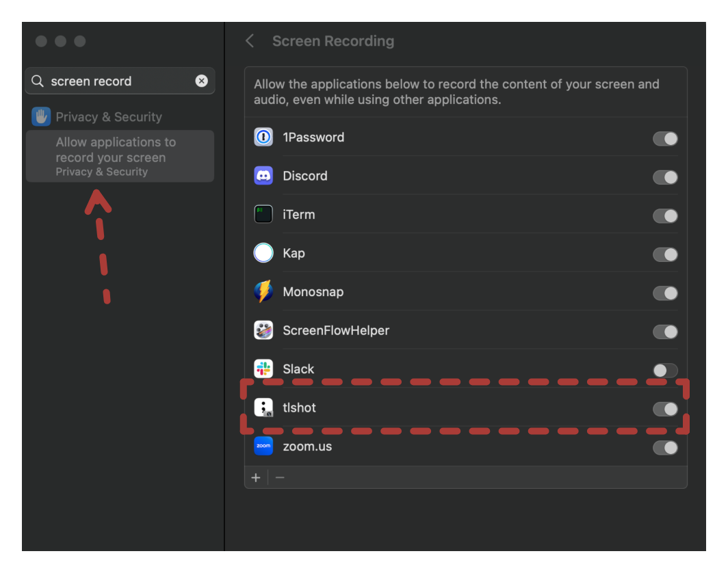Select the zoom.us row label

pyautogui.click(x=307, y=447)
